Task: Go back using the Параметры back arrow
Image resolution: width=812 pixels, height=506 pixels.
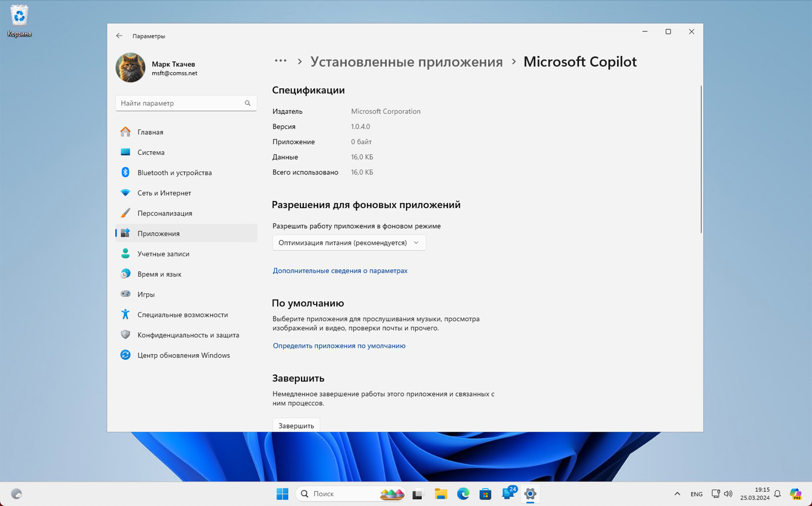Action: pos(119,36)
